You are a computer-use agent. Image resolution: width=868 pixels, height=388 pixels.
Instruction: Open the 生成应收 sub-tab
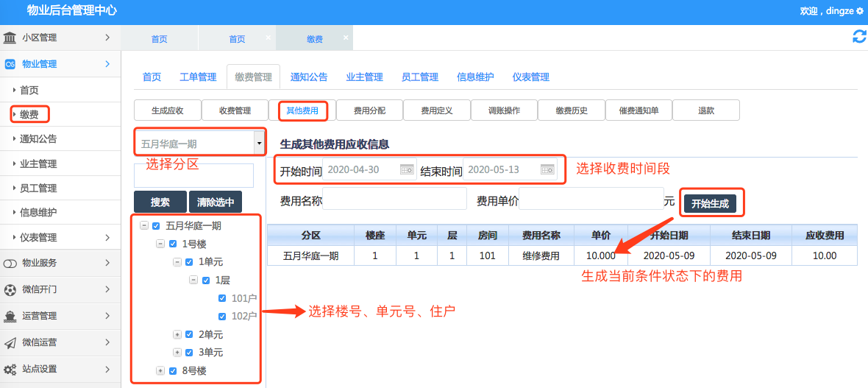point(168,110)
